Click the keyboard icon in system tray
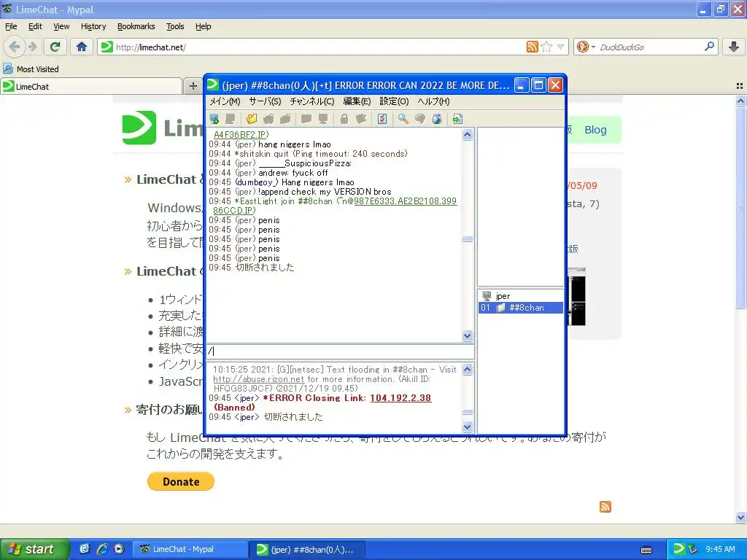Viewport: 747px width, 560px height. tap(646, 550)
